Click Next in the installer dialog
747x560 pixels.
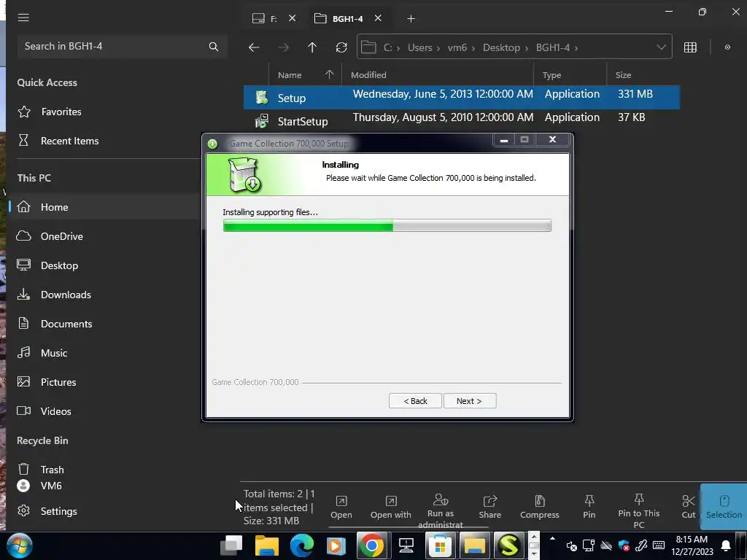pyautogui.click(x=470, y=401)
